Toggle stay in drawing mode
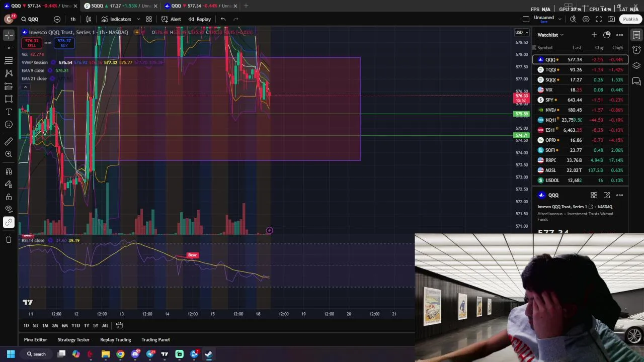 coord(9,184)
